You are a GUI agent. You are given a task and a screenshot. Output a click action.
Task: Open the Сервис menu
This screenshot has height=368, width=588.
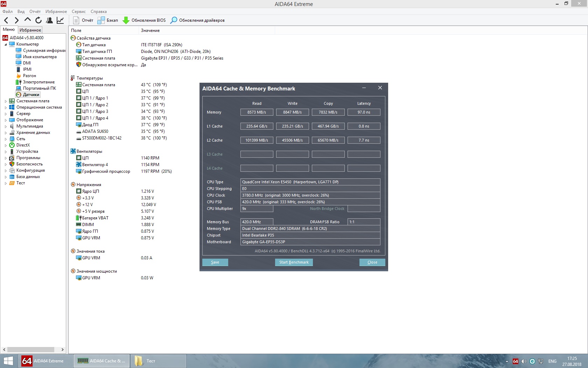click(79, 12)
